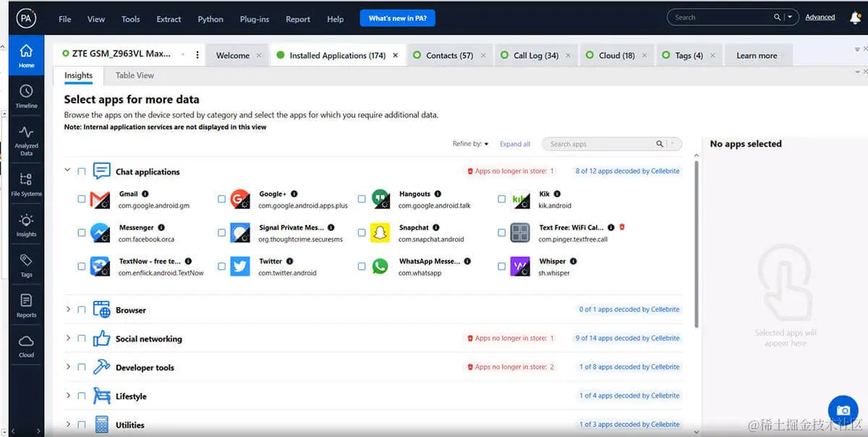Click the Signal Private Messenger icon
868x437 pixels.
tap(239, 232)
